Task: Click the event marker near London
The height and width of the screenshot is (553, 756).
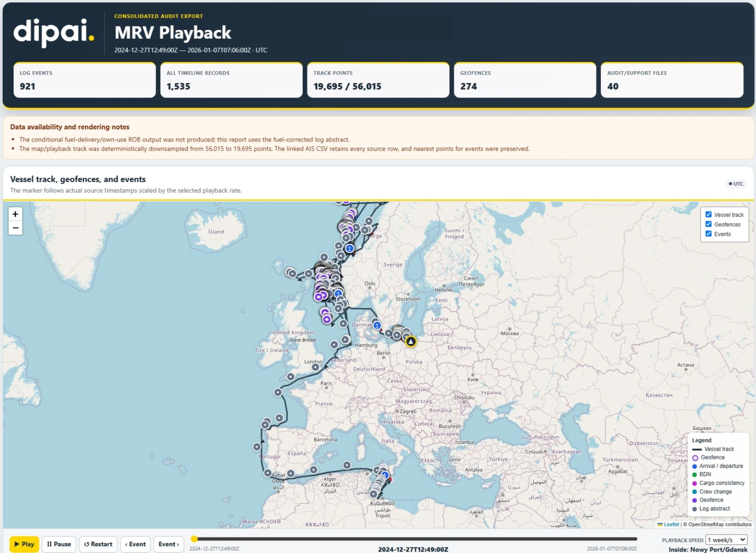Action: point(315,367)
